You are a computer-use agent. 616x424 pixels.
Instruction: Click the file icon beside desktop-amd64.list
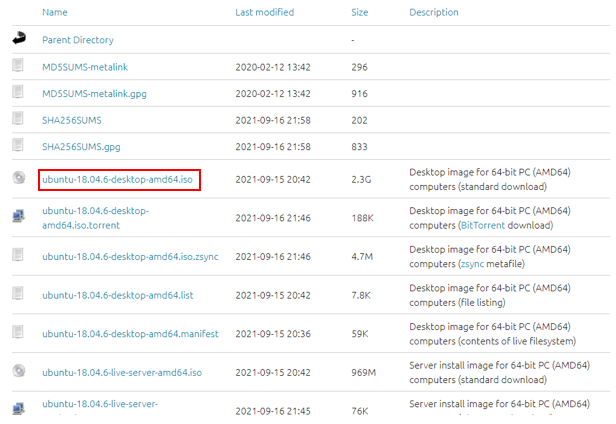point(18,294)
